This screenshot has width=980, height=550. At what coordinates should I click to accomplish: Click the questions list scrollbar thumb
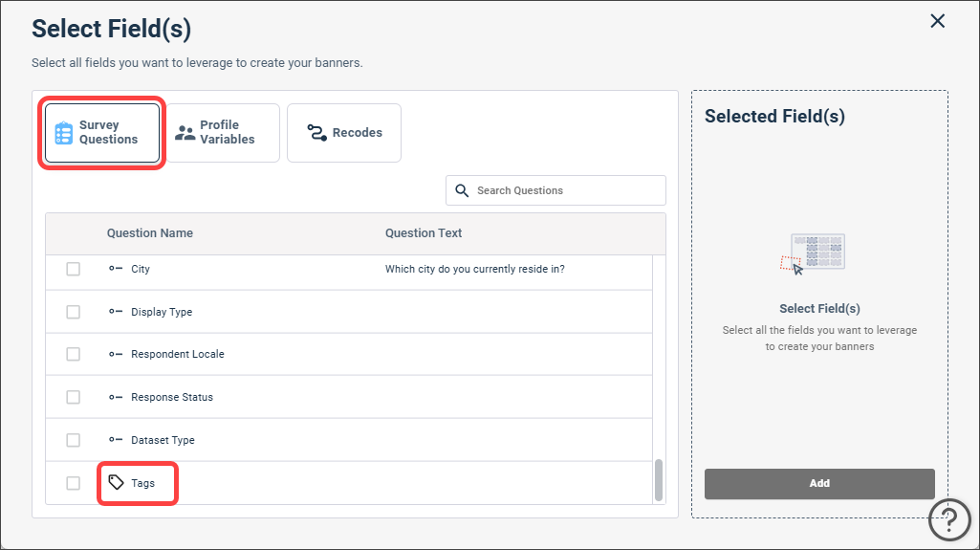[x=658, y=480]
